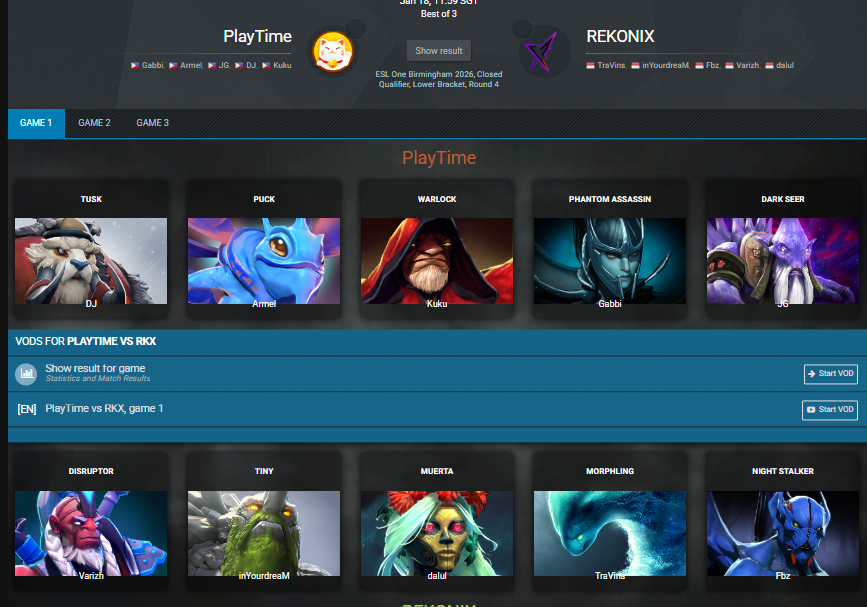
Task: Open the Puck hero portrait
Action: pyautogui.click(x=264, y=260)
